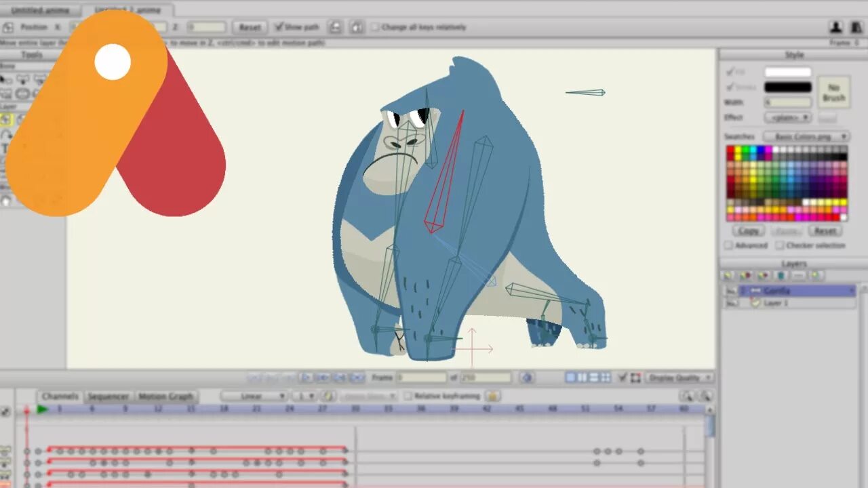Click the second magnifier icon in timeline toolbar
This screenshot has height=488, width=868.
705,396
